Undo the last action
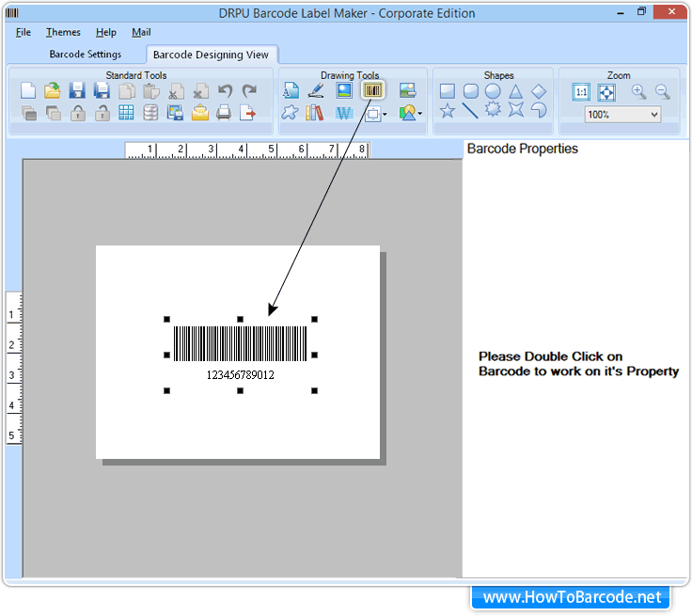The image size is (692, 616). (x=225, y=91)
